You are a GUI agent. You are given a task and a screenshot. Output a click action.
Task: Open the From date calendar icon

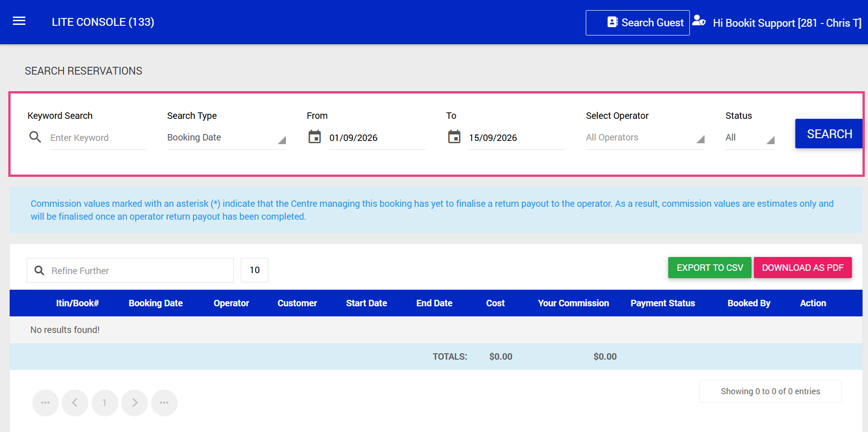click(315, 137)
